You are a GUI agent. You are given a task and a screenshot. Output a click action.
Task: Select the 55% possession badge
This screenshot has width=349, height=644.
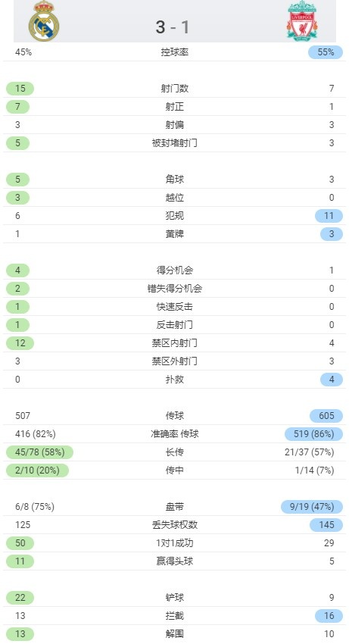point(326,52)
